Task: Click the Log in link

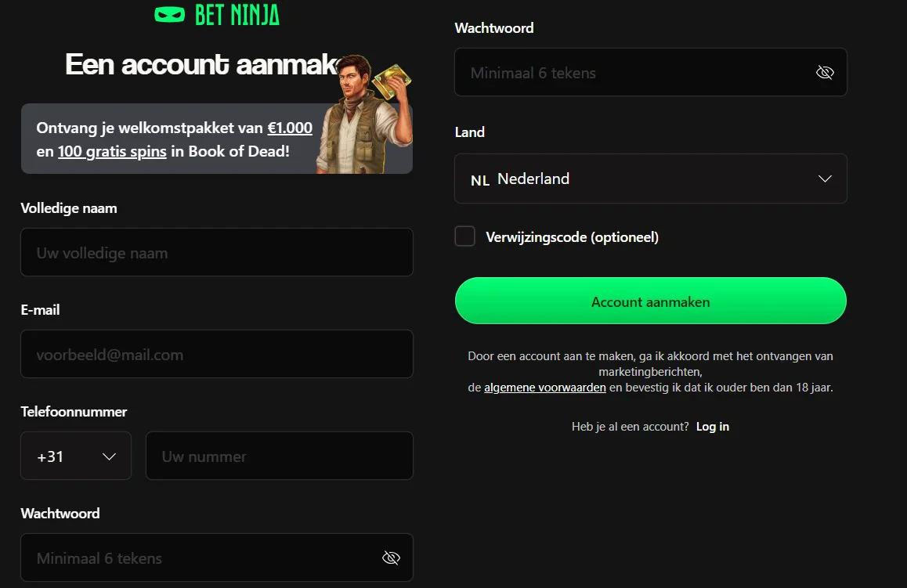Action: (713, 427)
